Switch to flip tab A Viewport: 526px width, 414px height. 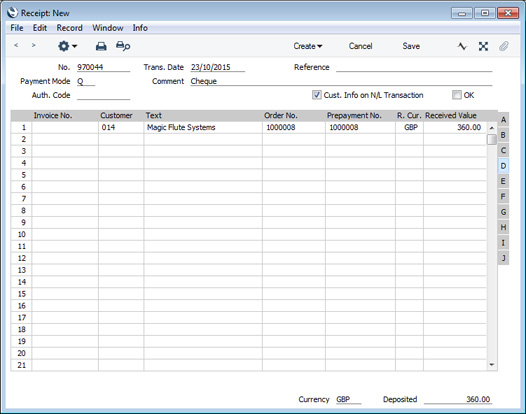point(503,120)
